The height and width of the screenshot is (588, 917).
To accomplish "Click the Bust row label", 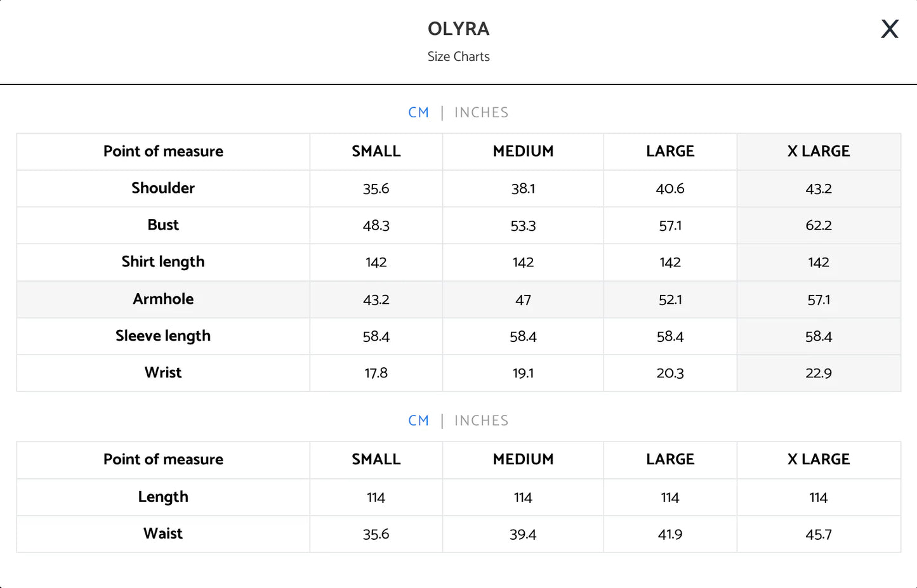I will coord(163,225).
